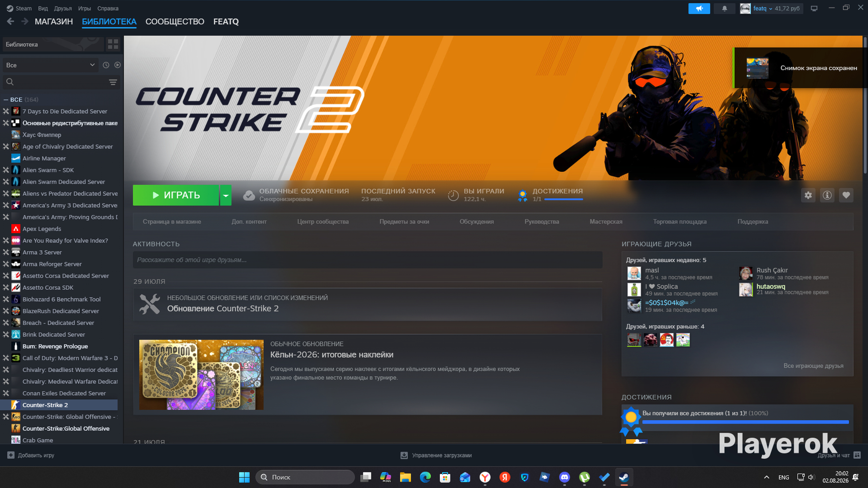Click the plus icon beside Добавить игру
The image size is (868, 488).
pos(11,455)
